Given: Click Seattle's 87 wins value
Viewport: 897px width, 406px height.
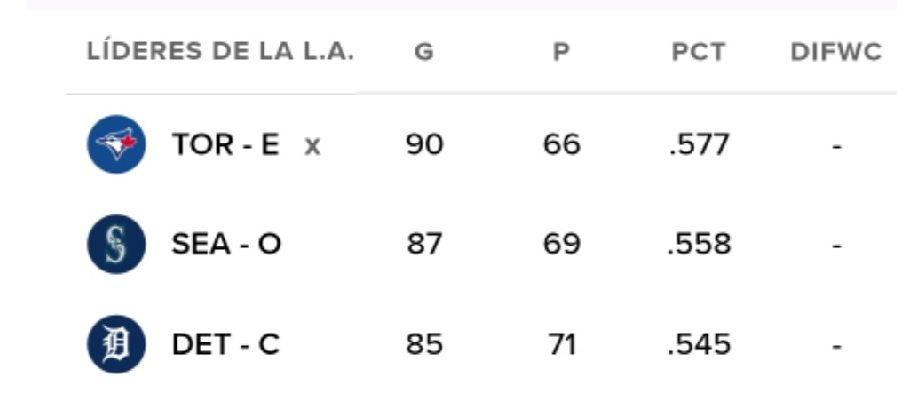Looking at the screenshot, I should click(424, 245).
